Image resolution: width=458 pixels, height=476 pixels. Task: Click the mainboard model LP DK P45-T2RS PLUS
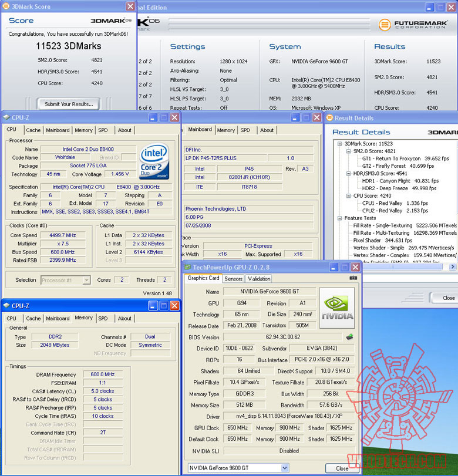click(x=225, y=158)
